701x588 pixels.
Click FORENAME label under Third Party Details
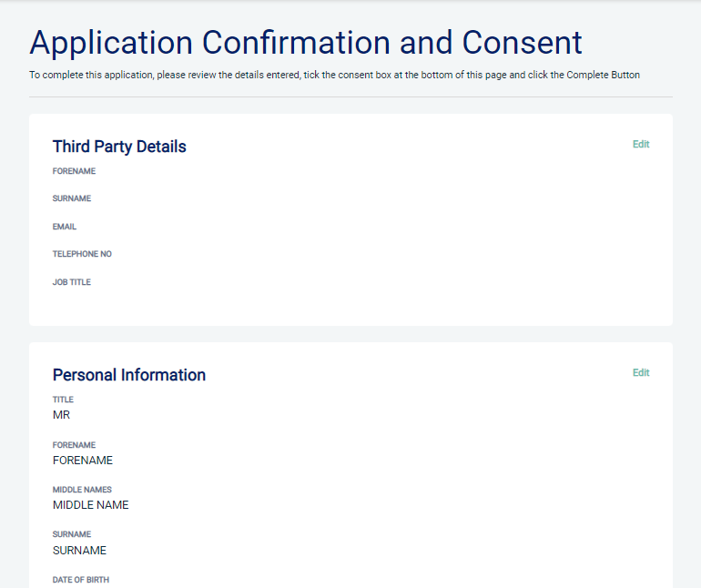[74, 171]
